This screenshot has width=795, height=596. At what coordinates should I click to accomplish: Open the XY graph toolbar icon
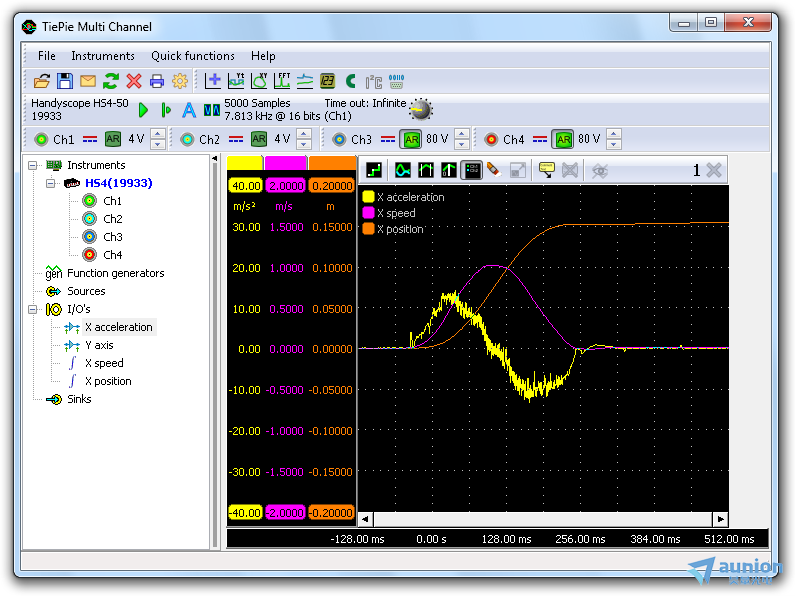260,81
